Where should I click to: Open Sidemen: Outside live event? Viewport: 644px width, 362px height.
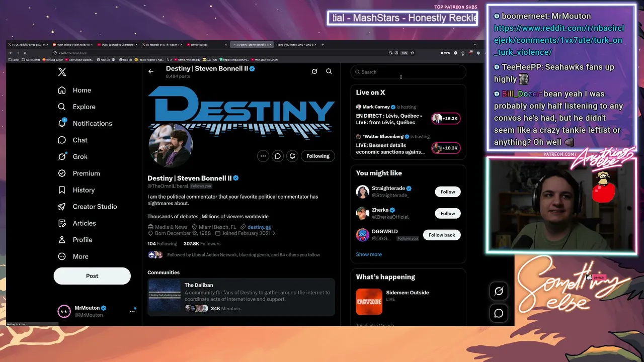point(409,301)
